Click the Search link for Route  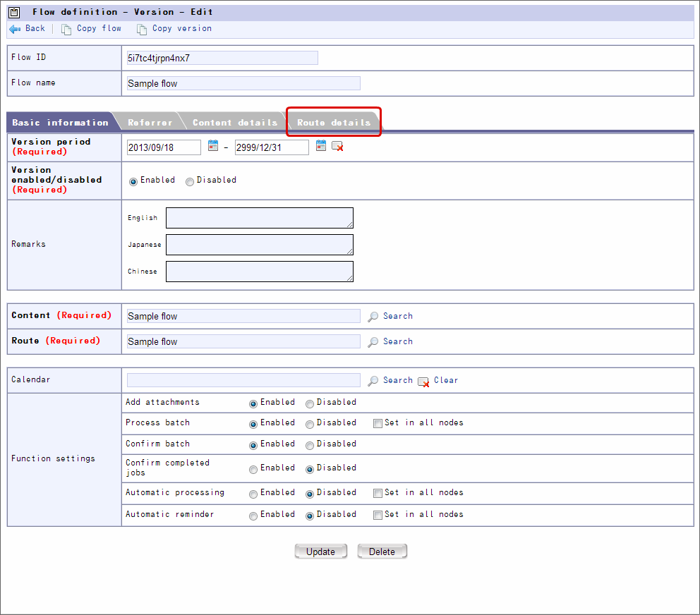398,341
